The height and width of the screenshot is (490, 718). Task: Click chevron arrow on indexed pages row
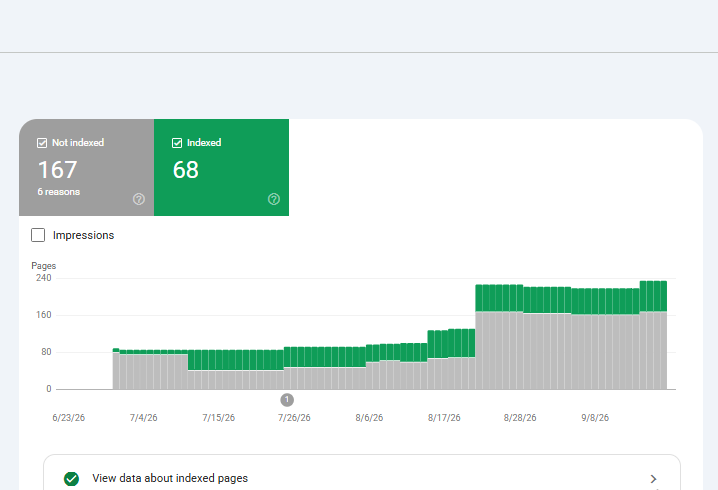click(653, 479)
